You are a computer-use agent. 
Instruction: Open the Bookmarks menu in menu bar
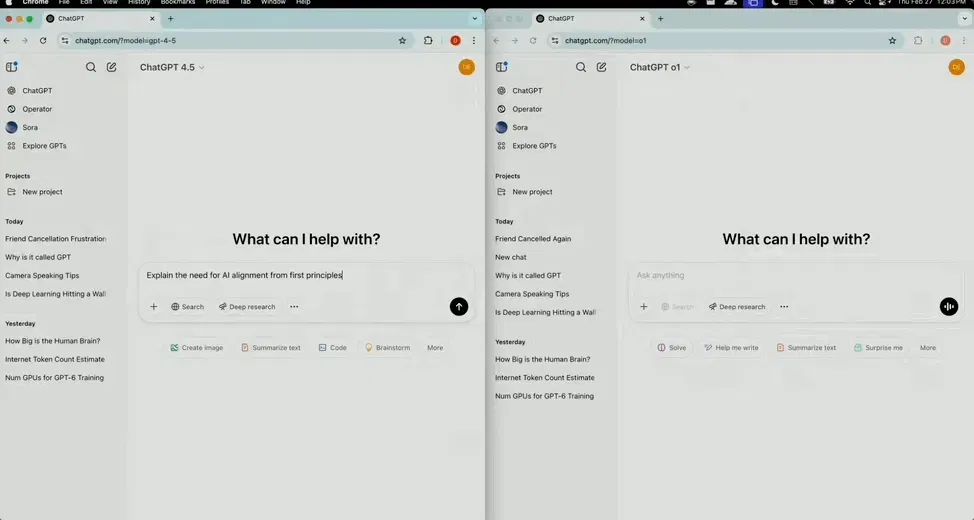coord(178,3)
